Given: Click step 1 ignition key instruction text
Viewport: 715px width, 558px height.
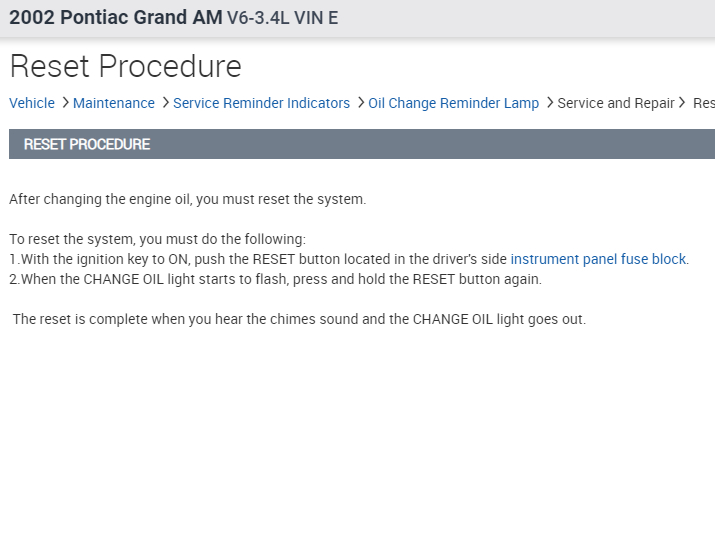Looking at the screenshot, I should 260,259.
